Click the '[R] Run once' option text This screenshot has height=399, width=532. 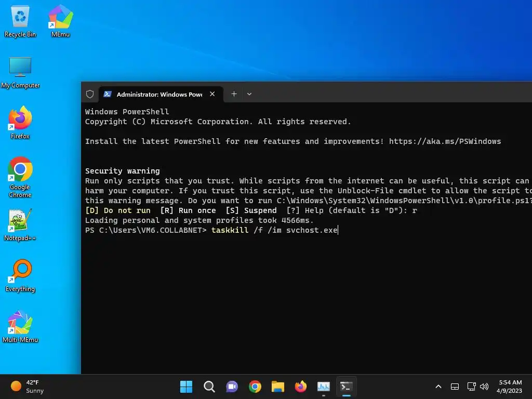[188, 211]
